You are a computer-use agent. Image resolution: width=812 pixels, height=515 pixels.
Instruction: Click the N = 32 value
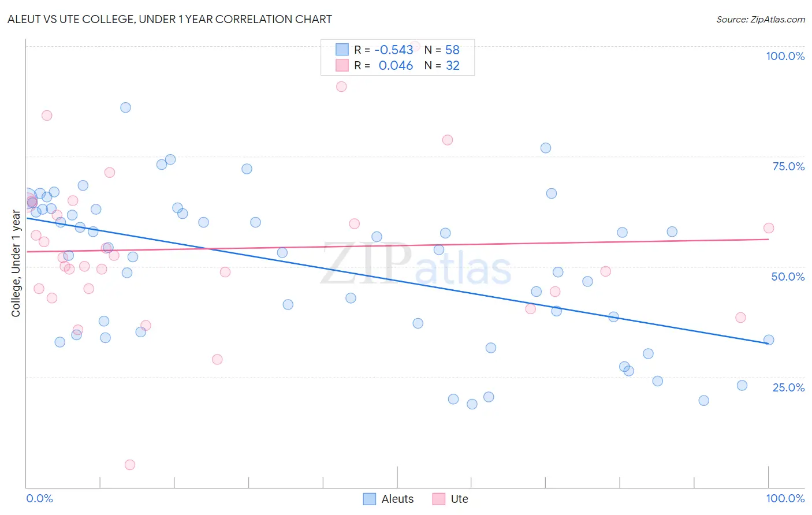442,65
